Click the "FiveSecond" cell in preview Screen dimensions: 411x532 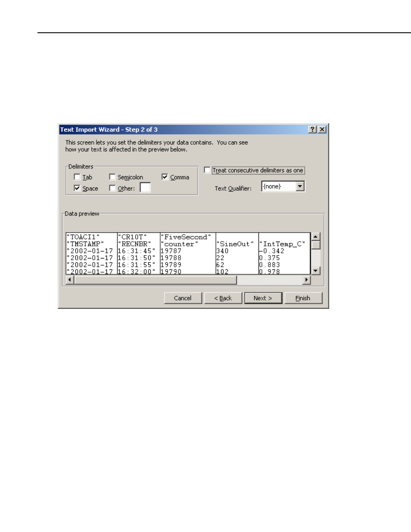[x=186, y=237]
